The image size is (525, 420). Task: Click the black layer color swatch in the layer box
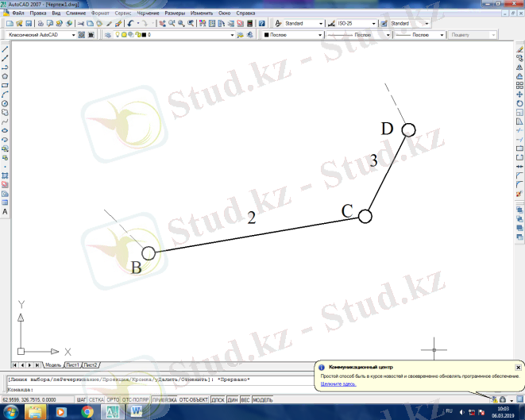144,35
